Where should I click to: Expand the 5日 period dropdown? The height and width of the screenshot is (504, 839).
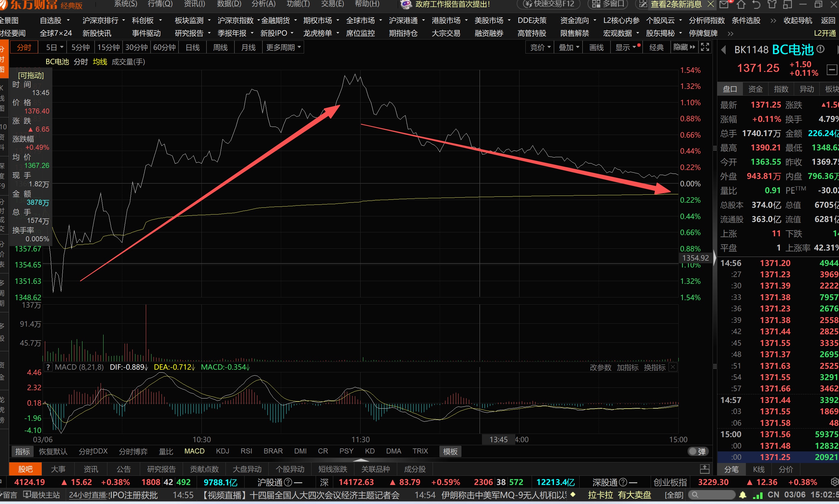(62, 47)
